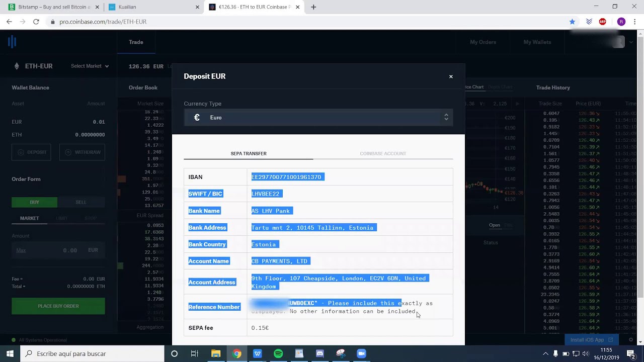Reload the current page
The height and width of the screenshot is (362, 644).
pos(36,22)
